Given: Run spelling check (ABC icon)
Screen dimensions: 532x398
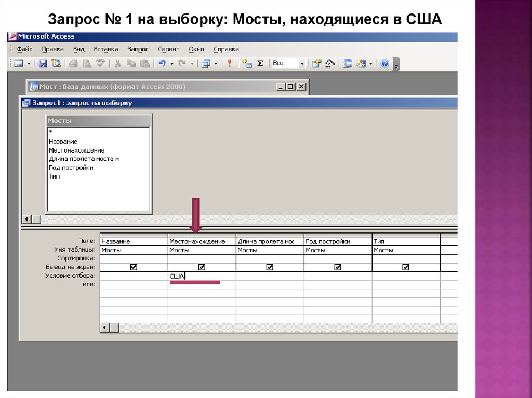Looking at the screenshot, I should click(x=100, y=63).
